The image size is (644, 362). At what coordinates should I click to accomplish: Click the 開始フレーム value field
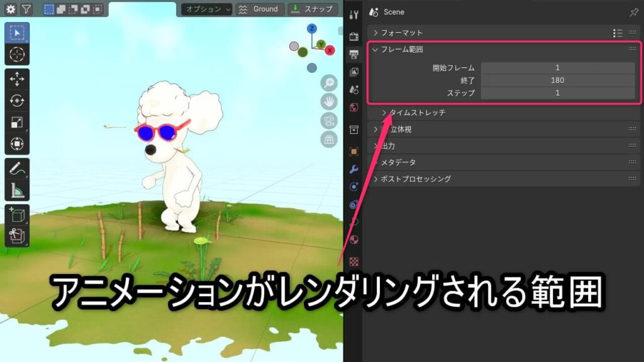tap(558, 68)
